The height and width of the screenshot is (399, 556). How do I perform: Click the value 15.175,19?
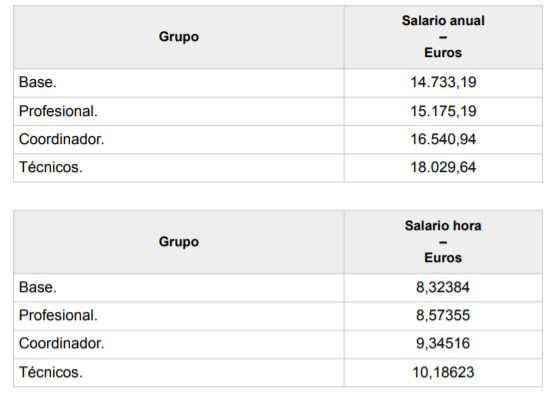(x=443, y=111)
